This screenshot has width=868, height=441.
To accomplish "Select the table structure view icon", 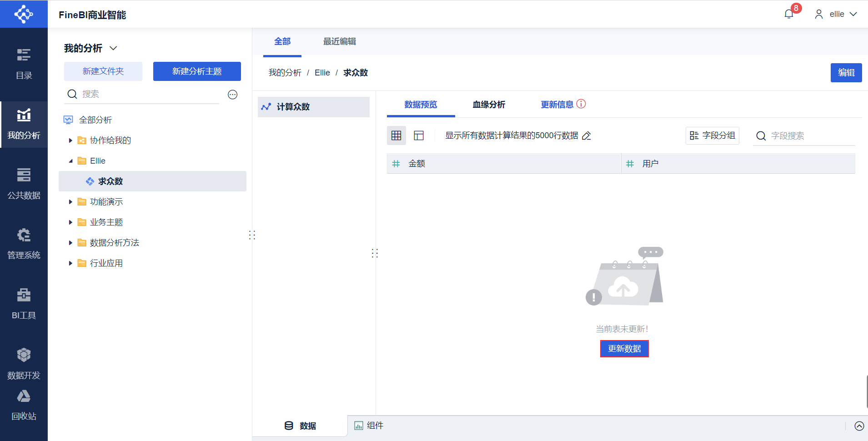I will click(x=419, y=135).
